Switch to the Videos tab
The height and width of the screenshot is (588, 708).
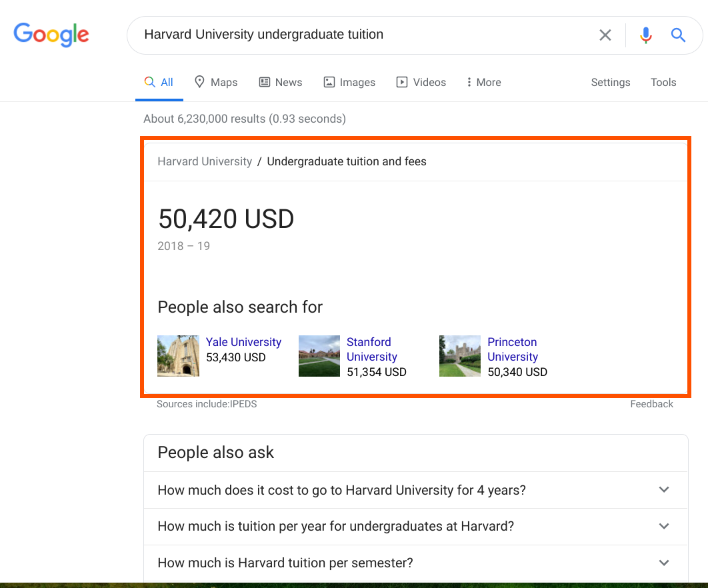point(421,82)
